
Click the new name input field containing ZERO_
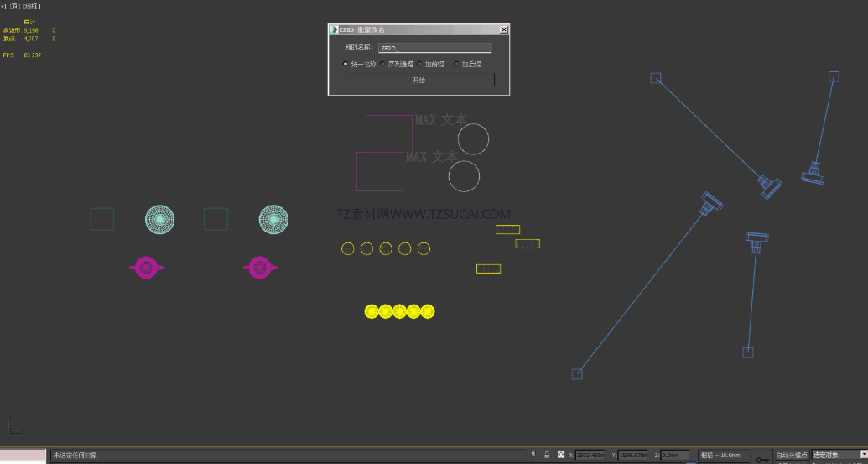pyautogui.click(x=434, y=48)
